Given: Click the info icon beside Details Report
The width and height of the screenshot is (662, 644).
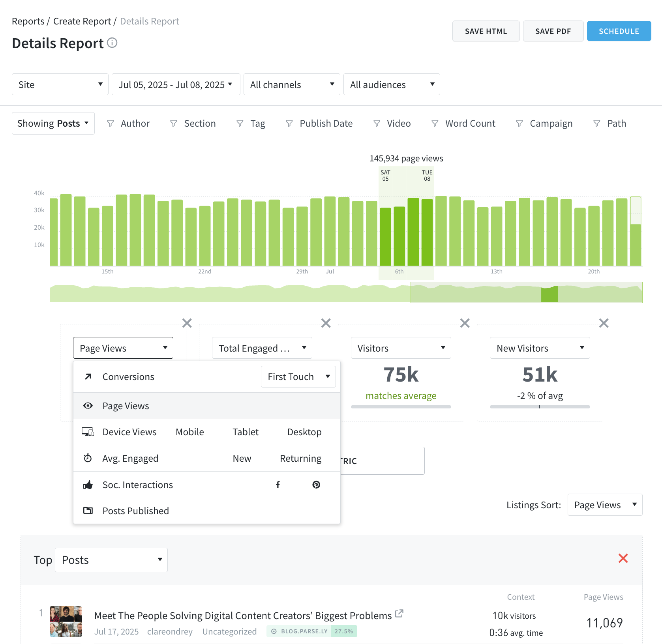Looking at the screenshot, I should (x=112, y=43).
